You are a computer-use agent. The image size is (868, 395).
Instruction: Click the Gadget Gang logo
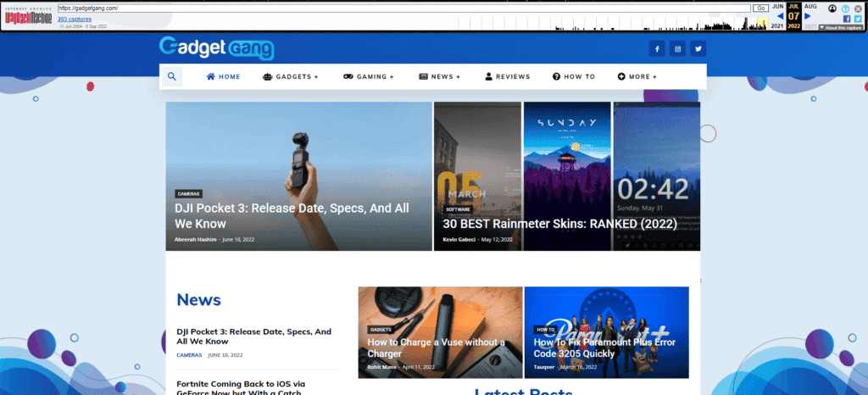[216, 48]
